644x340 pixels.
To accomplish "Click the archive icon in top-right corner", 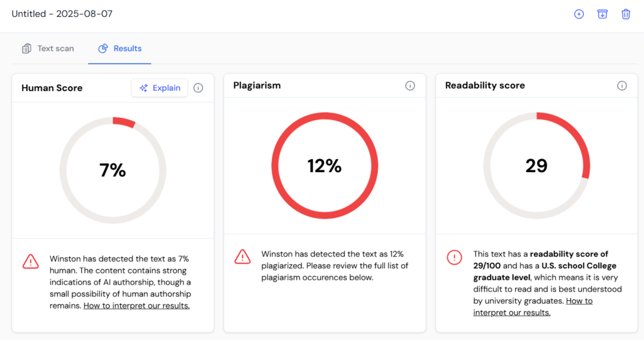I will click(602, 14).
